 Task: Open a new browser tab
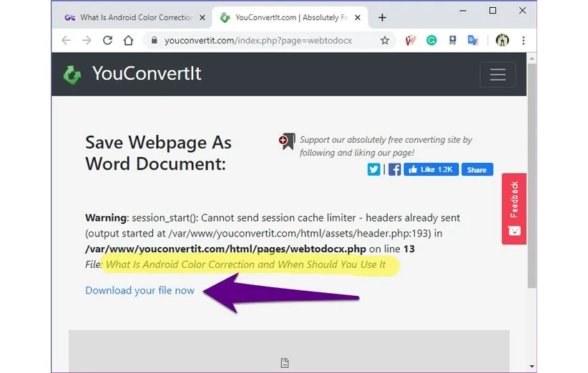click(x=383, y=17)
